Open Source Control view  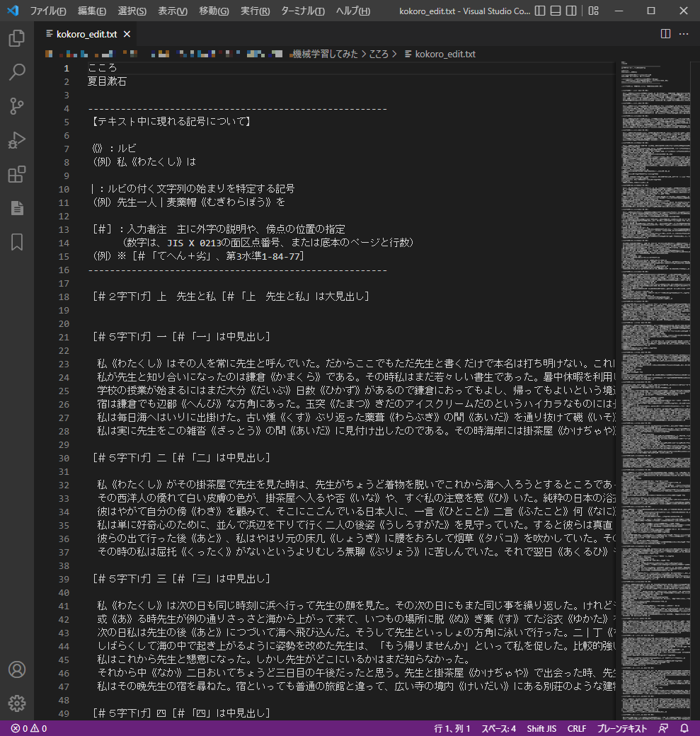[17, 106]
